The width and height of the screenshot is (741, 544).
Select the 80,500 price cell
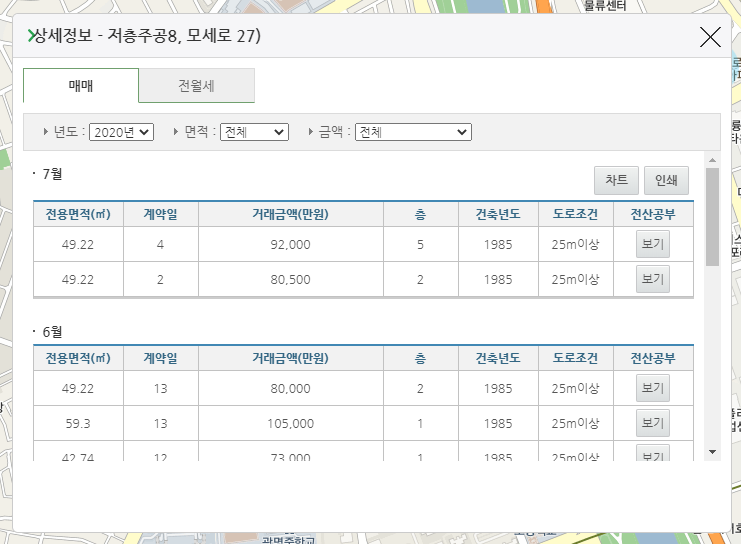[x=291, y=279]
